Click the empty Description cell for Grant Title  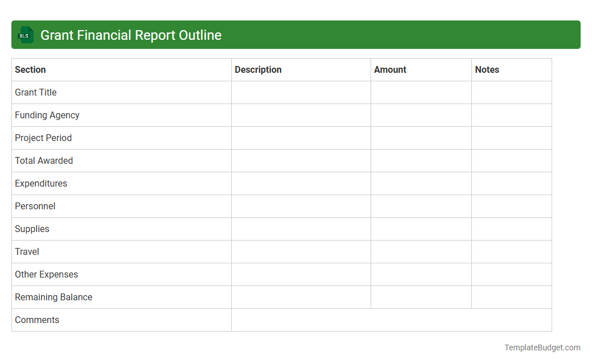pyautogui.click(x=301, y=92)
